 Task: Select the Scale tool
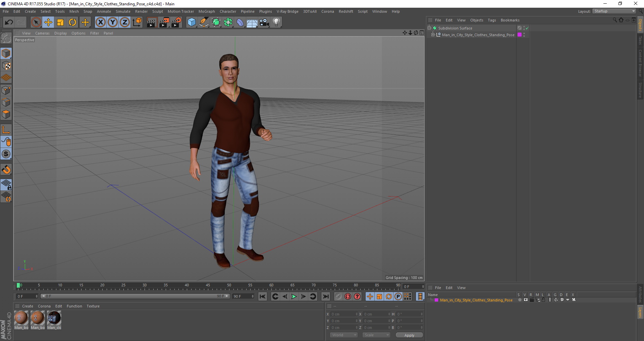(x=60, y=22)
